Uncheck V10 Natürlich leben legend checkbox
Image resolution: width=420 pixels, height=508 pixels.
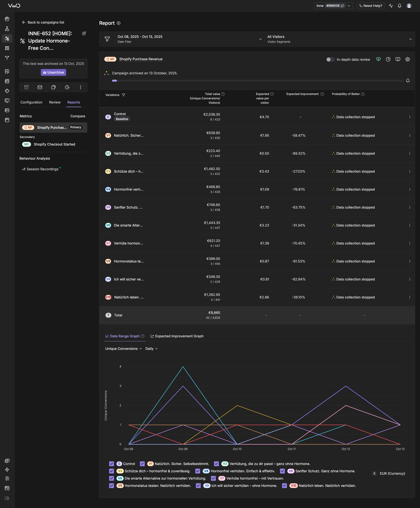coord(284,486)
